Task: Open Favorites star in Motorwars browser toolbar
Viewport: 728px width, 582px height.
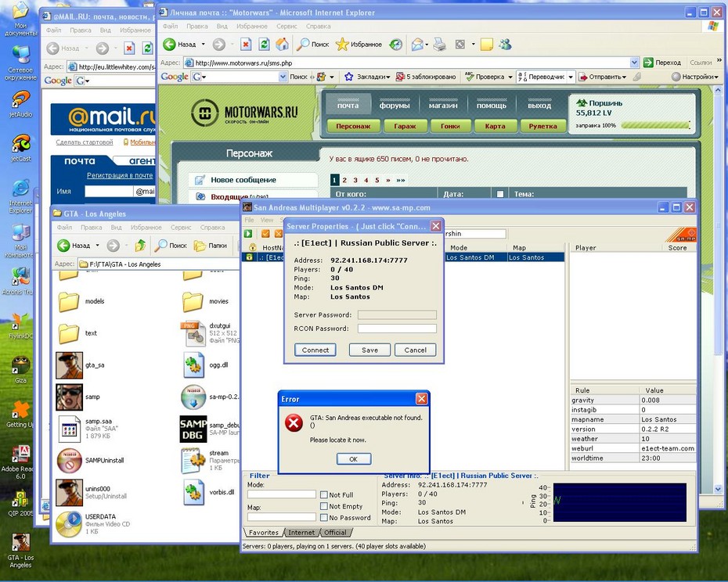Action: 359,45
